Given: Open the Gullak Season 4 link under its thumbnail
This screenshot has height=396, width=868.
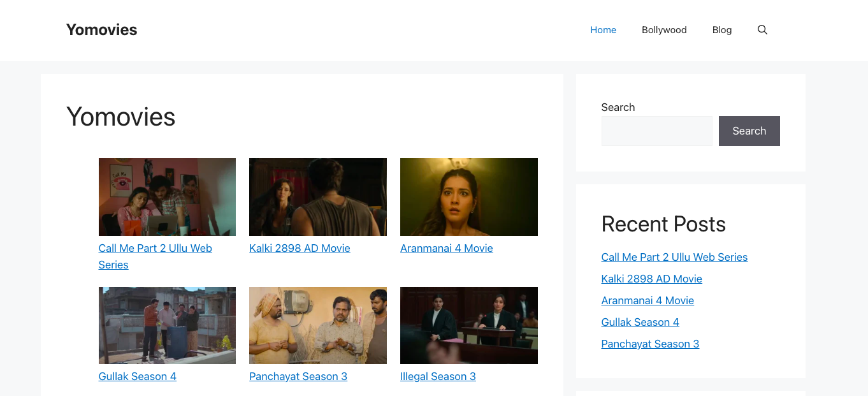Looking at the screenshot, I should [x=138, y=376].
